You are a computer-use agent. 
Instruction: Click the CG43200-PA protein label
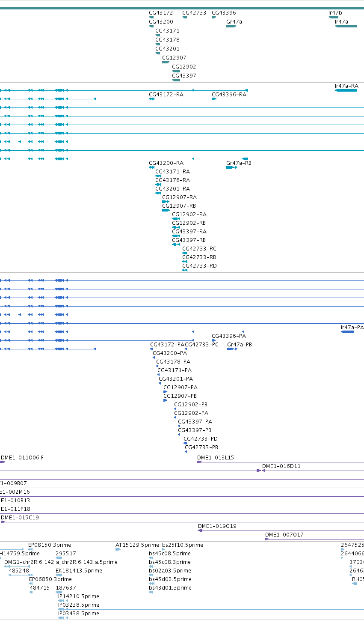(170, 353)
